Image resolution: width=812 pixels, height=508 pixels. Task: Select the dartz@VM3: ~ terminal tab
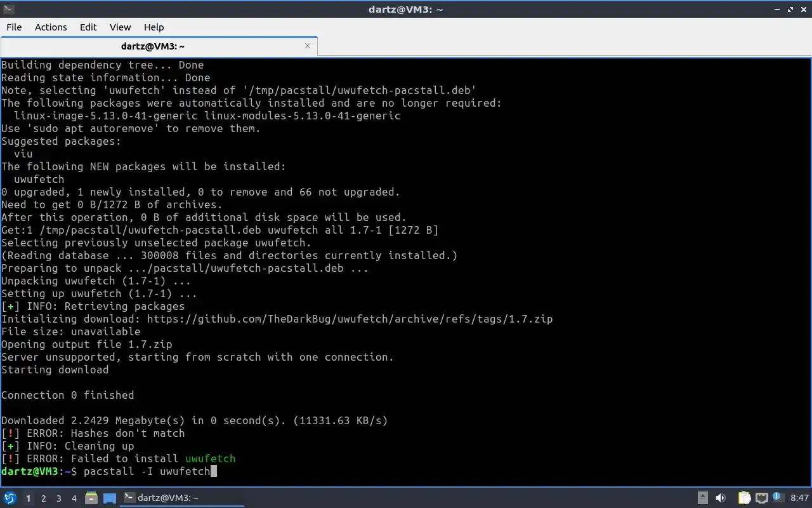click(x=153, y=46)
